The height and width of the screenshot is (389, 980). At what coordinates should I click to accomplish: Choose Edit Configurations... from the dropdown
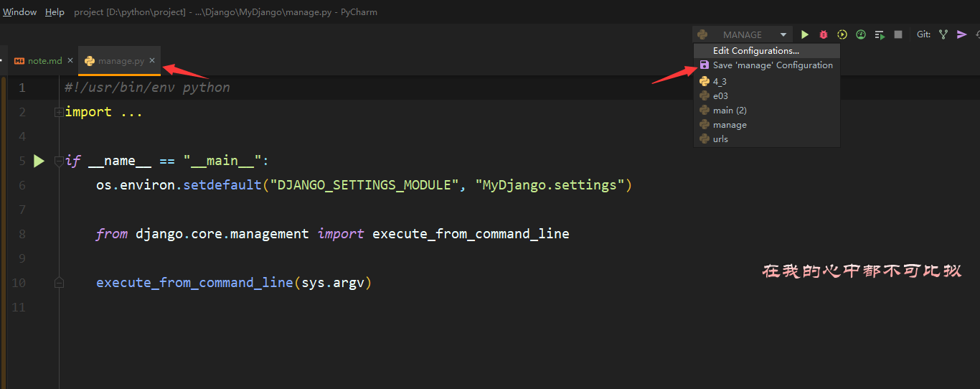(766, 51)
